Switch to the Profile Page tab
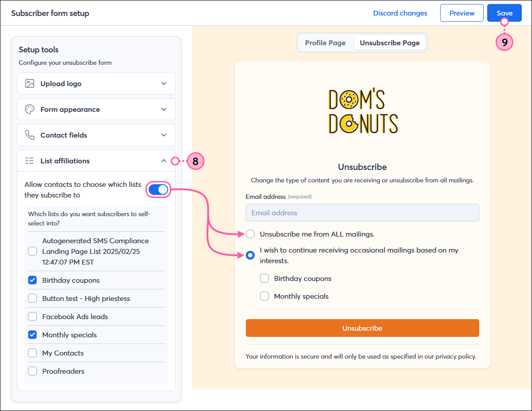 pos(325,43)
